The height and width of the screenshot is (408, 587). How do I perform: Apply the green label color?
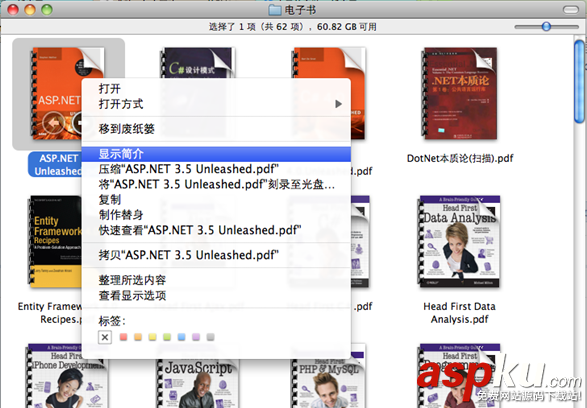tap(167, 337)
